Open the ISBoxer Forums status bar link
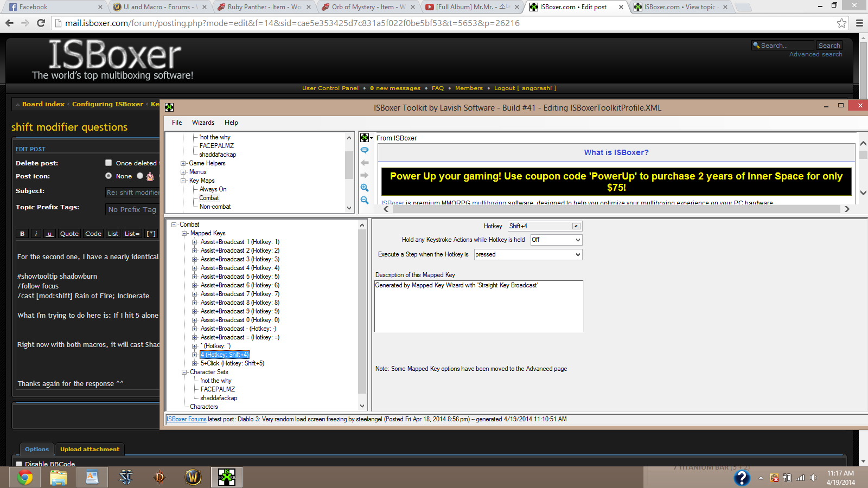 (x=187, y=419)
